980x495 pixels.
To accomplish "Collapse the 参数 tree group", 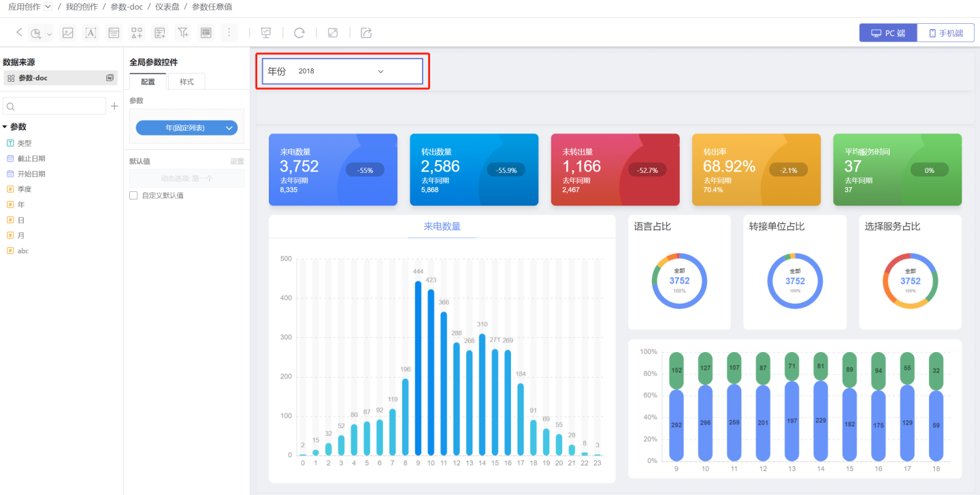I will [5, 127].
